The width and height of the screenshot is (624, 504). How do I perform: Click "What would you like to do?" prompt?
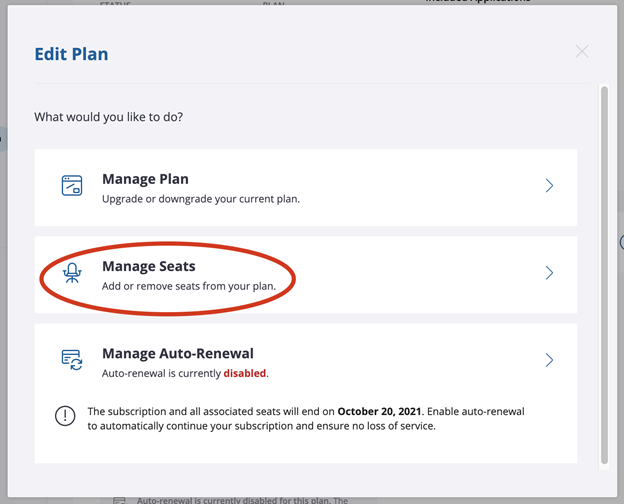click(x=108, y=117)
